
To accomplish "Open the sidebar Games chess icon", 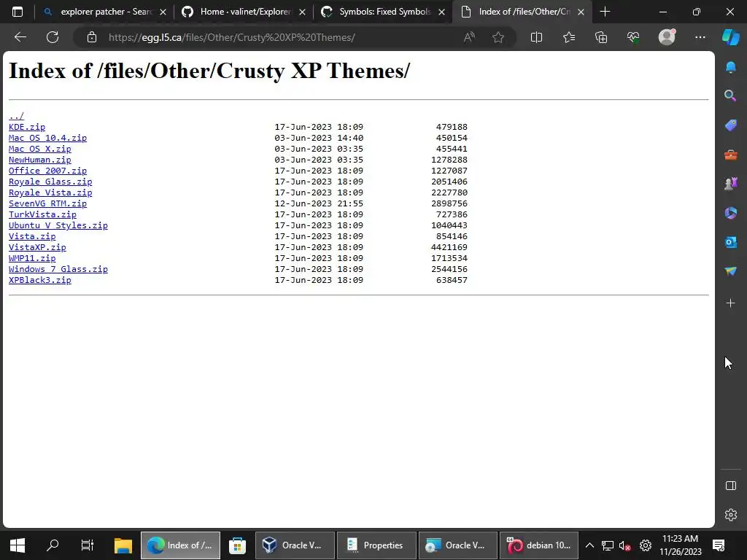I will (x=731, y=183).
